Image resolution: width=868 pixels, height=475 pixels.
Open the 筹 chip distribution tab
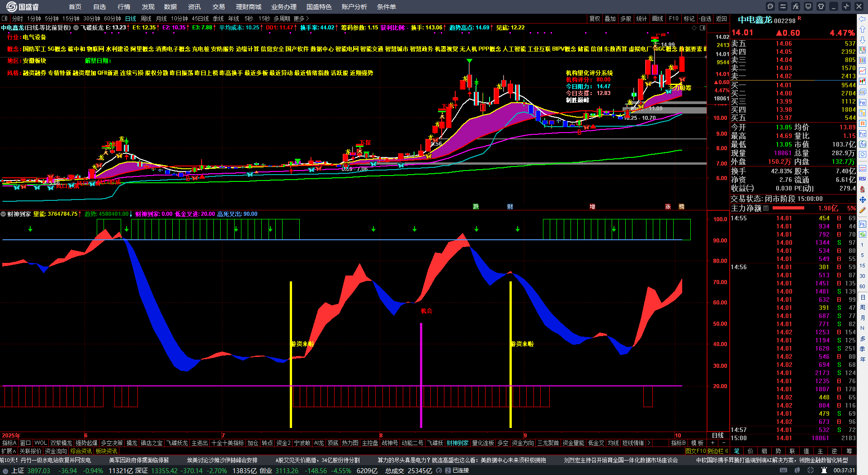coord(849,451)
